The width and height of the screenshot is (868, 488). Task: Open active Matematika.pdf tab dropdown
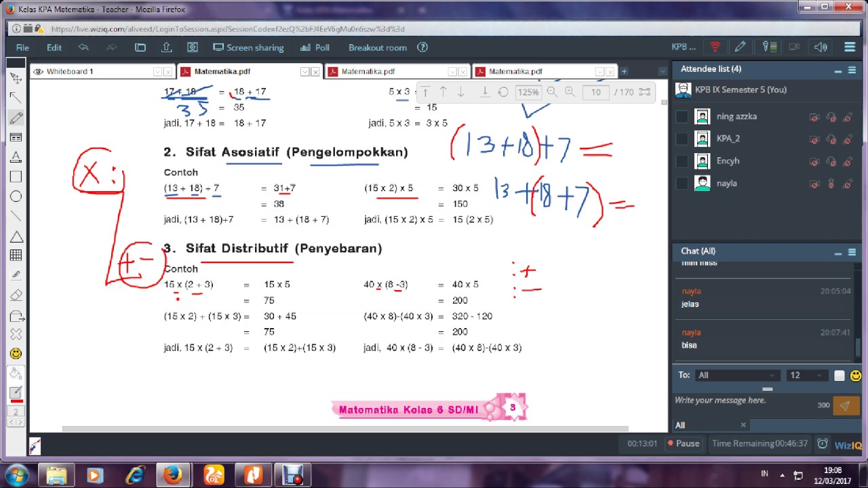[x=305, y=72]
